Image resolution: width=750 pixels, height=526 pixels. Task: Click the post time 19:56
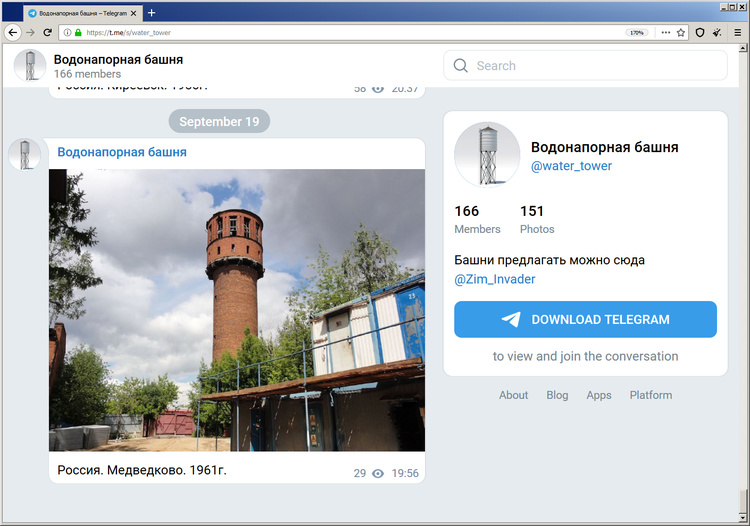(405, 473)
